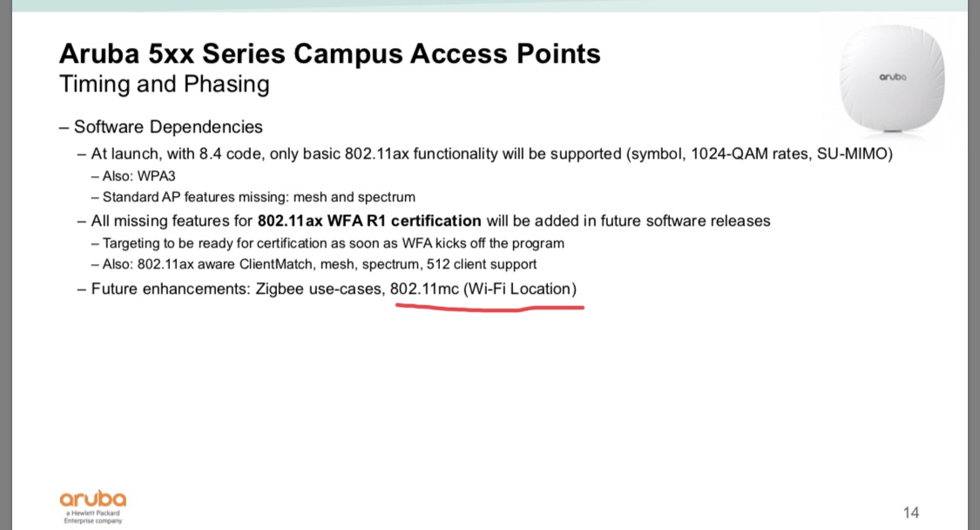Image resolution: width=980 pixels, height=530 pixels.
Task: Click the small aruba logo on the access point
Action: pyautogui.click(x=893, y=77)
